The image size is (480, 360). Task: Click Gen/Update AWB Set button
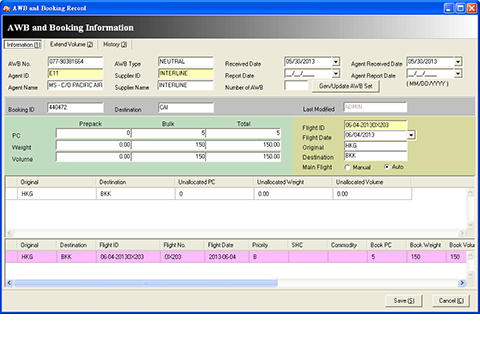click(x=346, y=86)
